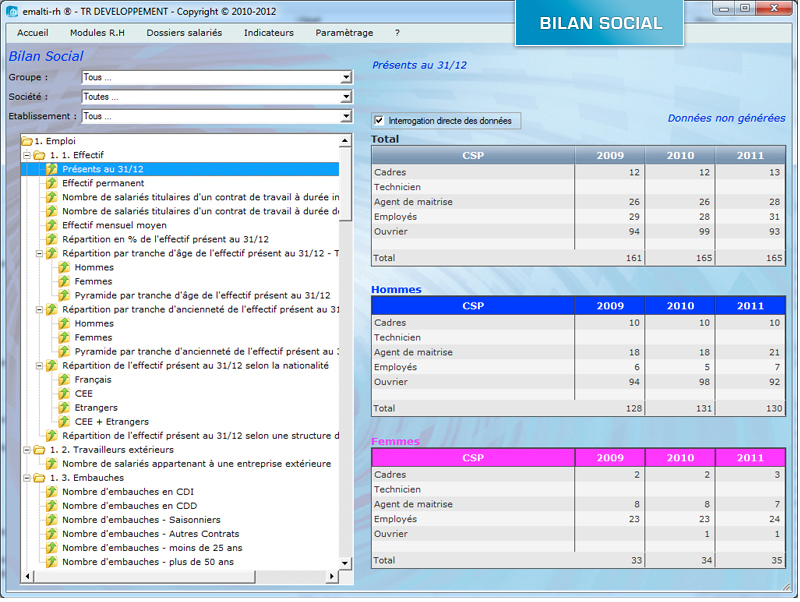The width and height of the screenshot is (800, 602).
Task: Click the Données non générées link
Action: pyautogui.click(x=727, y=118)
